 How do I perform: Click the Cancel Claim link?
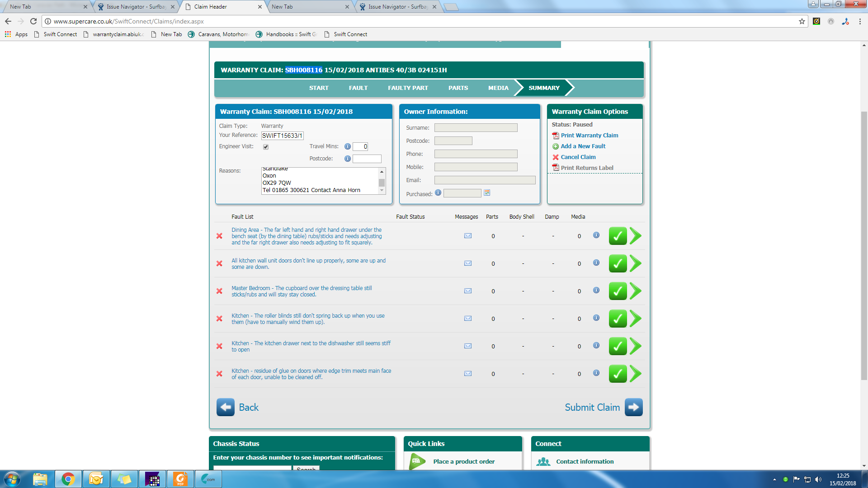pos(578,157)
